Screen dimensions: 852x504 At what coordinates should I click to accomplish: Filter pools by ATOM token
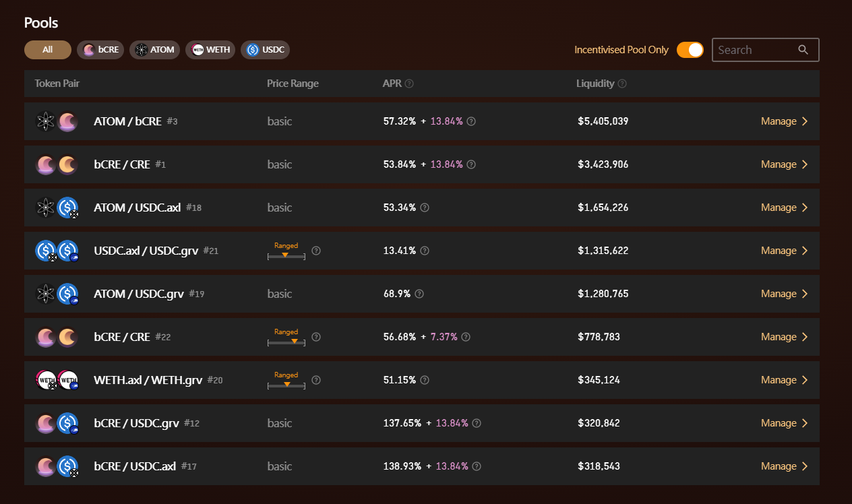pyautogui.click(x=155, y=50)
